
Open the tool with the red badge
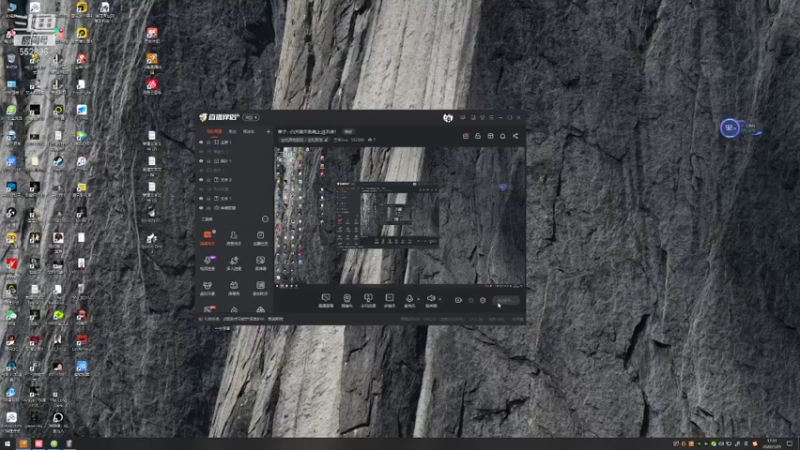pyautogui.click(x=209, y=309)
